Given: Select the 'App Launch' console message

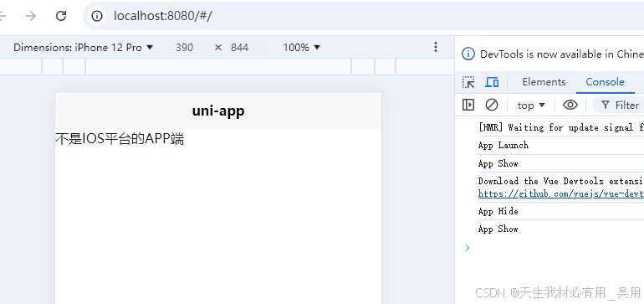Looking at the screenshot, I should [x=503, y=145].
